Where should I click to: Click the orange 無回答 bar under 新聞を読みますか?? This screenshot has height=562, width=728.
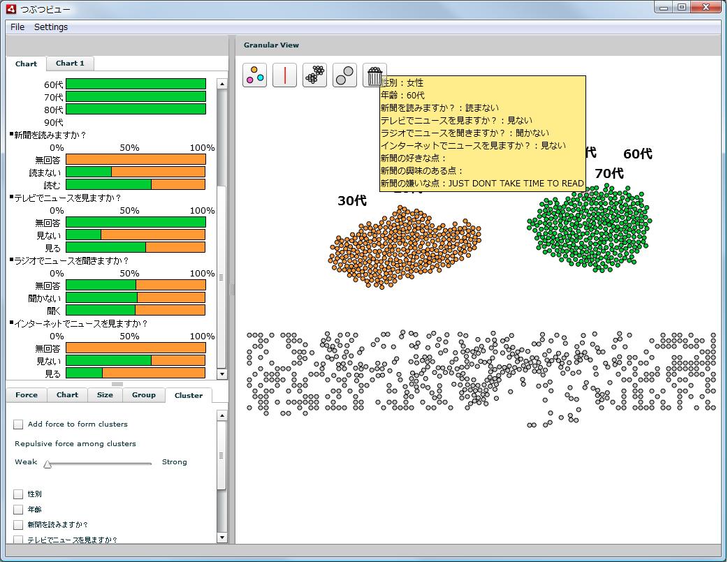click(x=136, y=160)
